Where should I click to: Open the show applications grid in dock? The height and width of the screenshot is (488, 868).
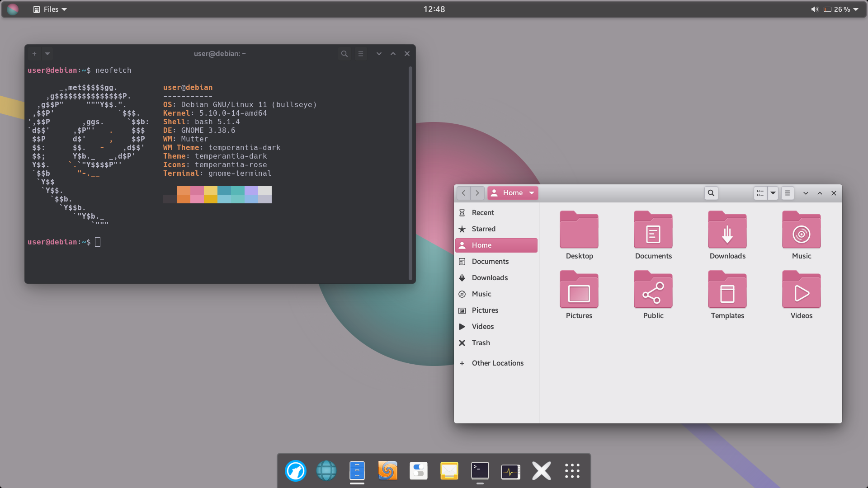click(x=572, y=471)
